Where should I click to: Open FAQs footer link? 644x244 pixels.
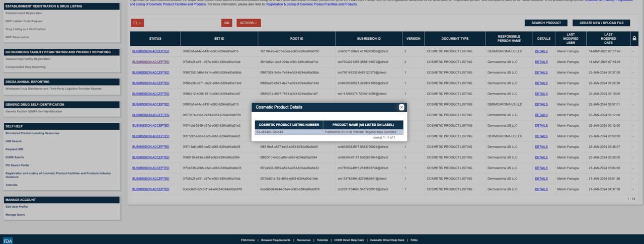(414, 240)
